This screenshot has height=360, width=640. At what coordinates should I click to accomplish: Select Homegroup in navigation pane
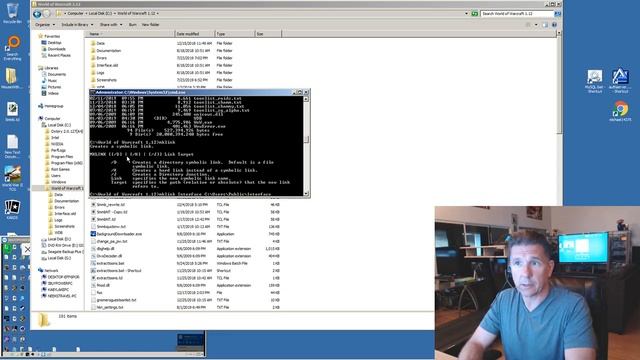[53, 106]
